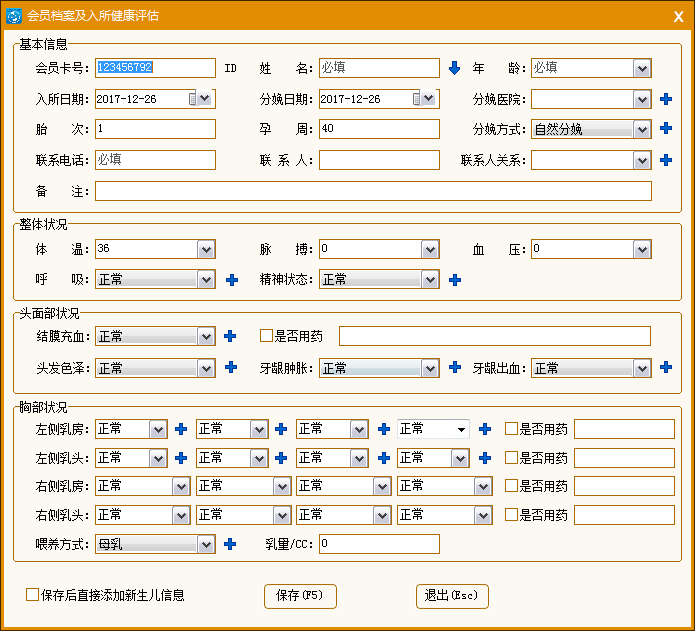Click the plus icon beside 联系人关系
Viewport: 695px width, 631px height.
click(666, 160)
